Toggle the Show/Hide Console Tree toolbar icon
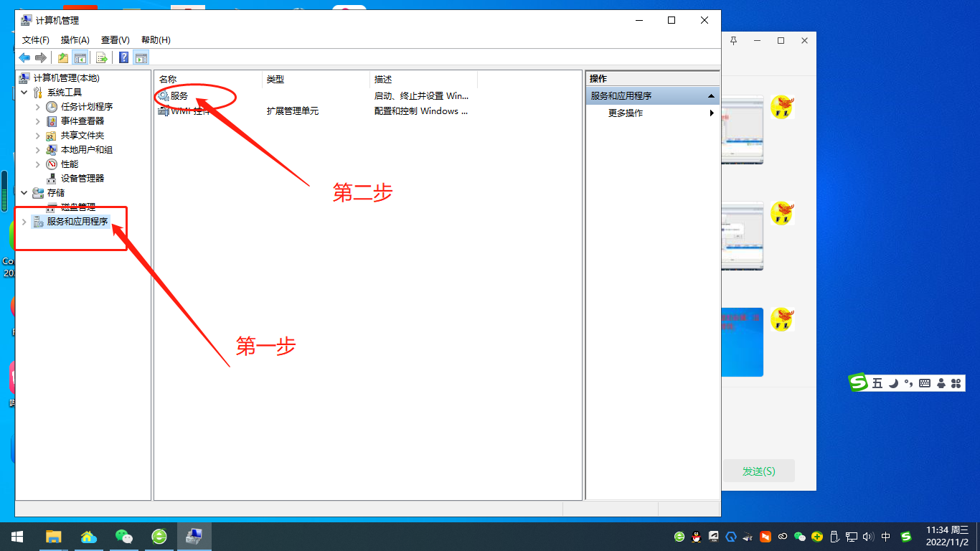Image resolution: width=980 pixels, height=551 pixels. (80, 58)
